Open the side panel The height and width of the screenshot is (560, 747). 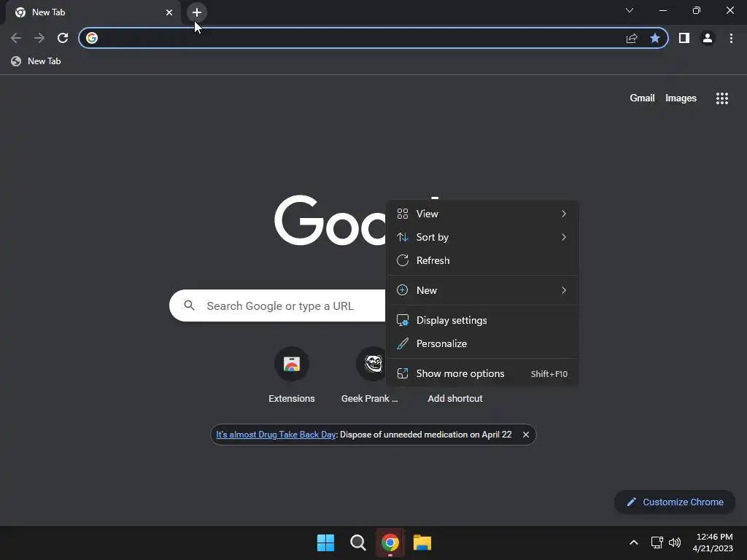point(684,38)
